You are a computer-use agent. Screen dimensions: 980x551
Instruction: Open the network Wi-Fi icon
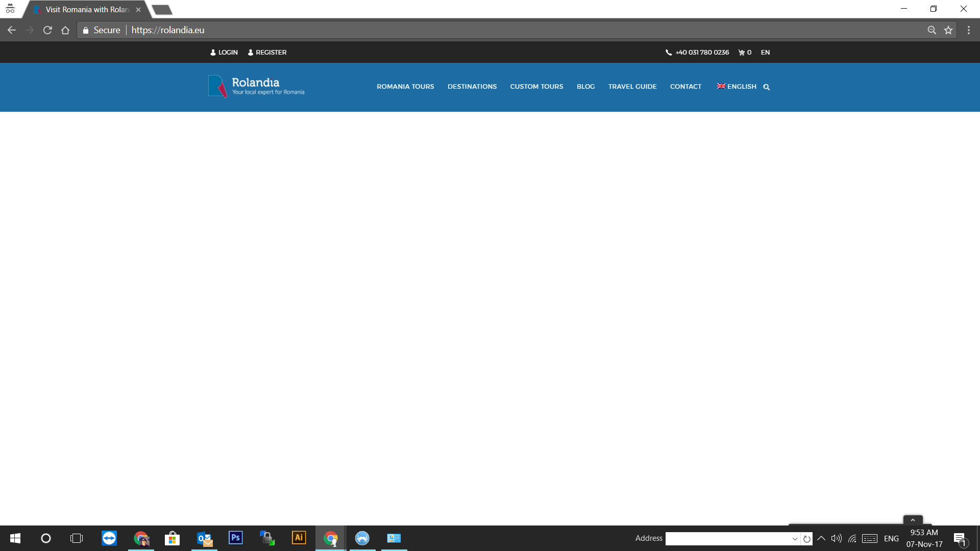coord(852,538)
